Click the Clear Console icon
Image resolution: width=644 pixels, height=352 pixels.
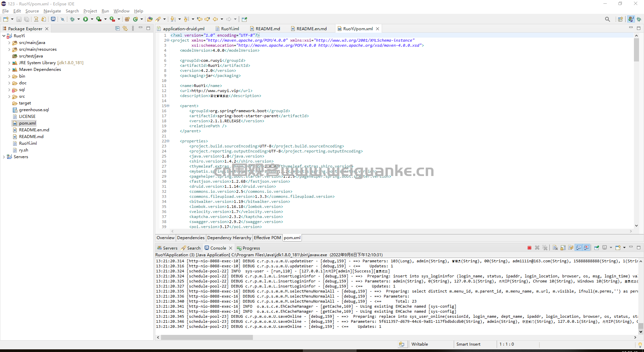[x=555, y=248]
